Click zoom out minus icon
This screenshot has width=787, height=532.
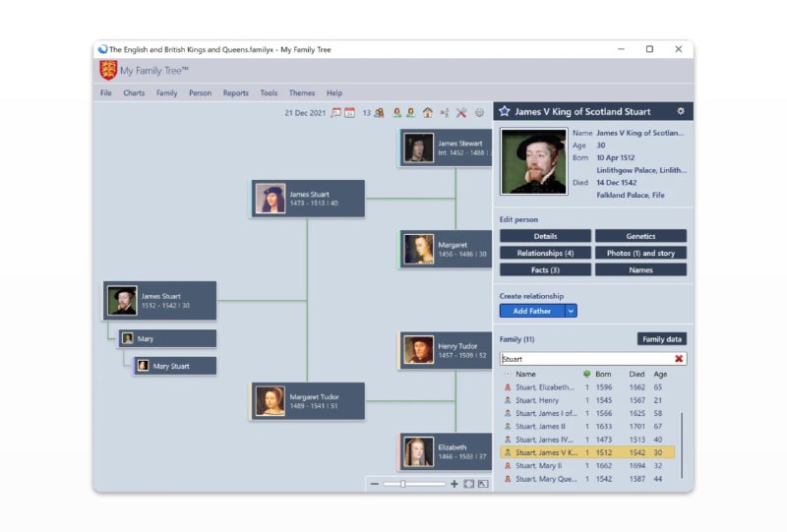(375, 484)
